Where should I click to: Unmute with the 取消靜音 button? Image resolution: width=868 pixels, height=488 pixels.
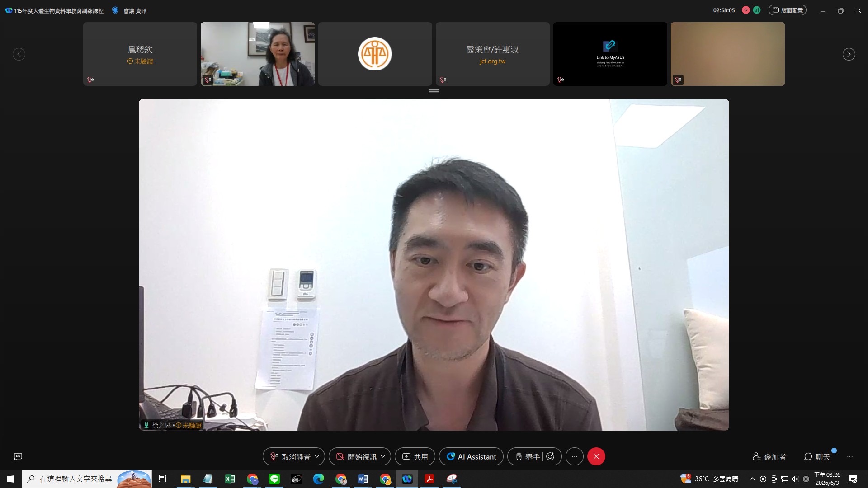click(x=290, y=457)
